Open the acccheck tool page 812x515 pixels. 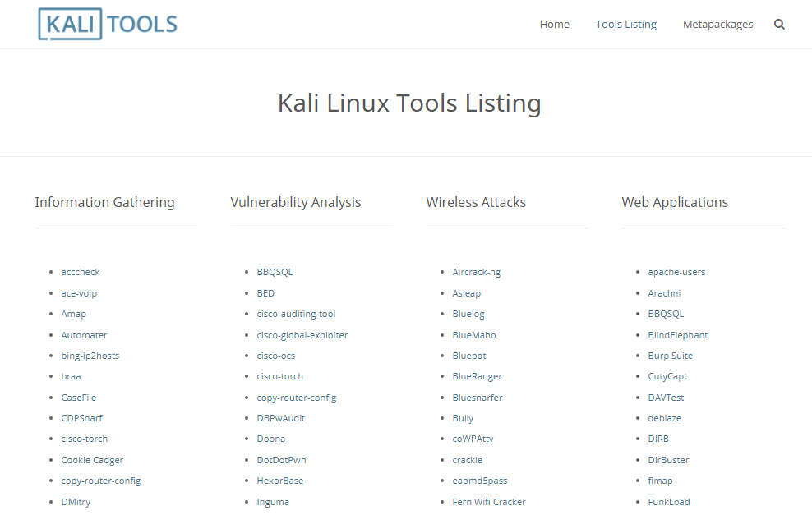point(80,271)
